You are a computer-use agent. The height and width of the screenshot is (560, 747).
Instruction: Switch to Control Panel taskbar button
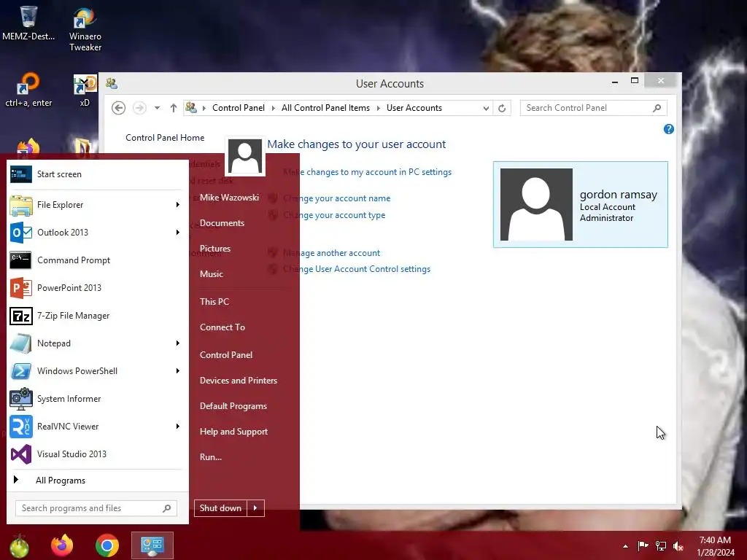click(x=152, y=545)
